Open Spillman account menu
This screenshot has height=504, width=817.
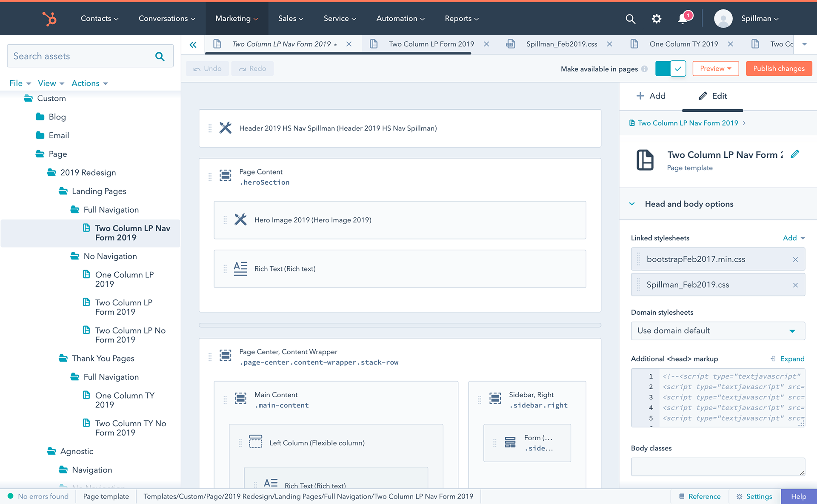[760, 19]
